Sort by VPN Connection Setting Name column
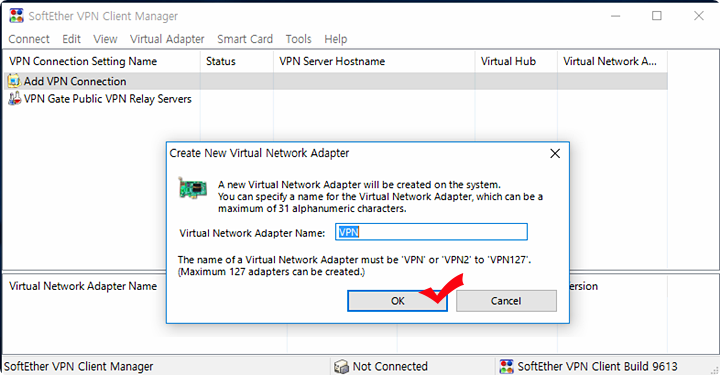The image size is (720, 375). point(102,62)
